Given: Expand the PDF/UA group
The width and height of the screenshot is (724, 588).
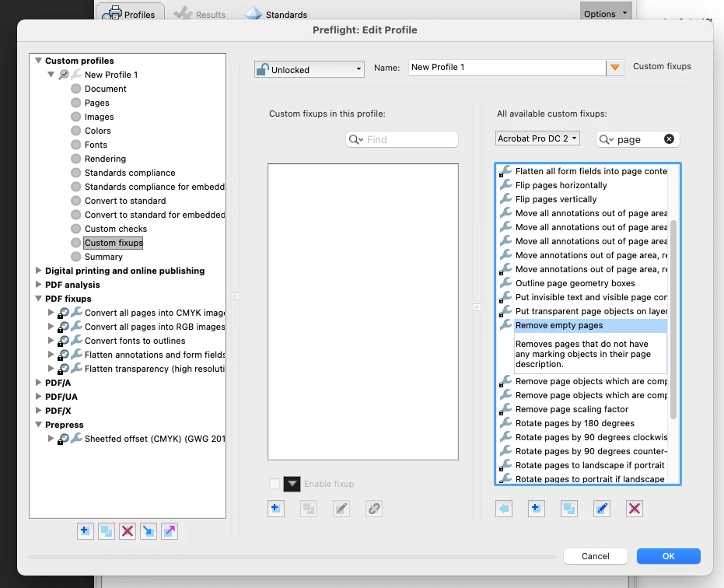Looking at the screenshot, I should tap(39, 397).
